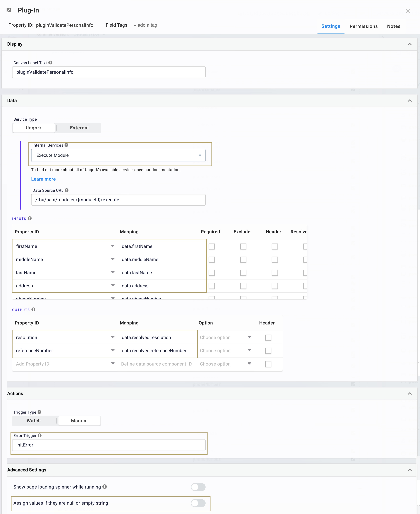The width and height of the screenshot is (420, 514).
Task: Open the Canvas Label Text help tooltip
Action: 50,62
